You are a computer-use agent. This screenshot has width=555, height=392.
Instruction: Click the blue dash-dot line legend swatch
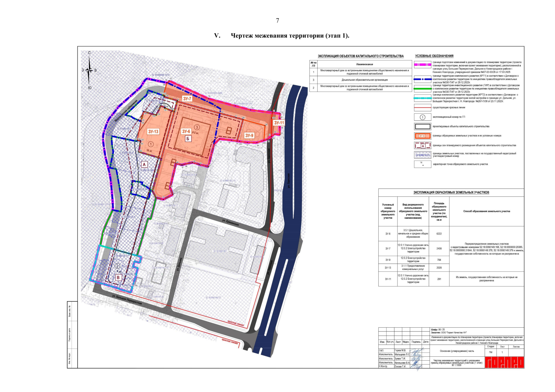[422, 79]
